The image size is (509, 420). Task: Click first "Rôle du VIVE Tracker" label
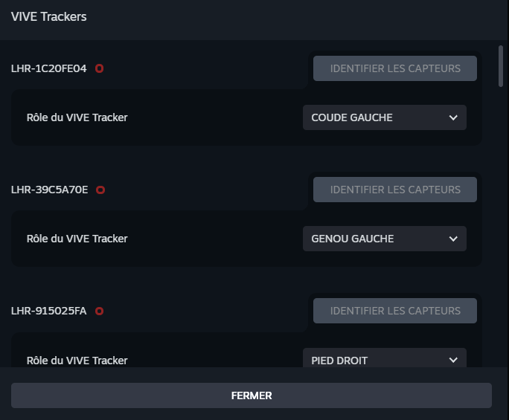(x=77, y=117)
